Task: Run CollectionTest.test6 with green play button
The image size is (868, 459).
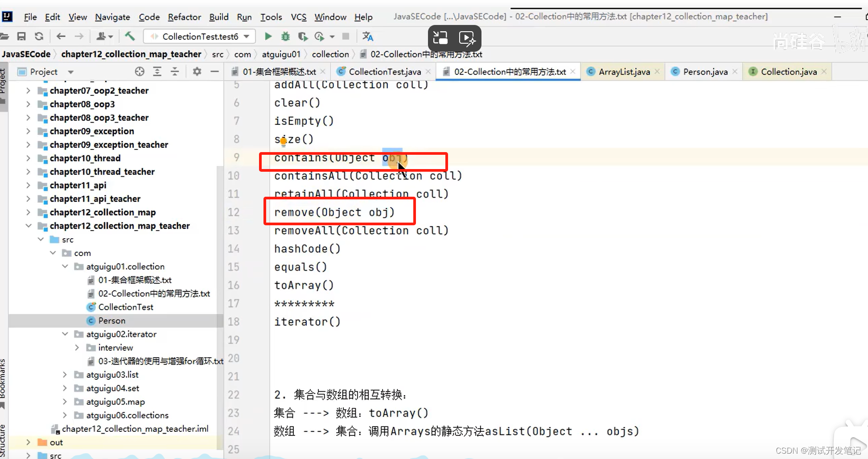Action: point(268,36)
